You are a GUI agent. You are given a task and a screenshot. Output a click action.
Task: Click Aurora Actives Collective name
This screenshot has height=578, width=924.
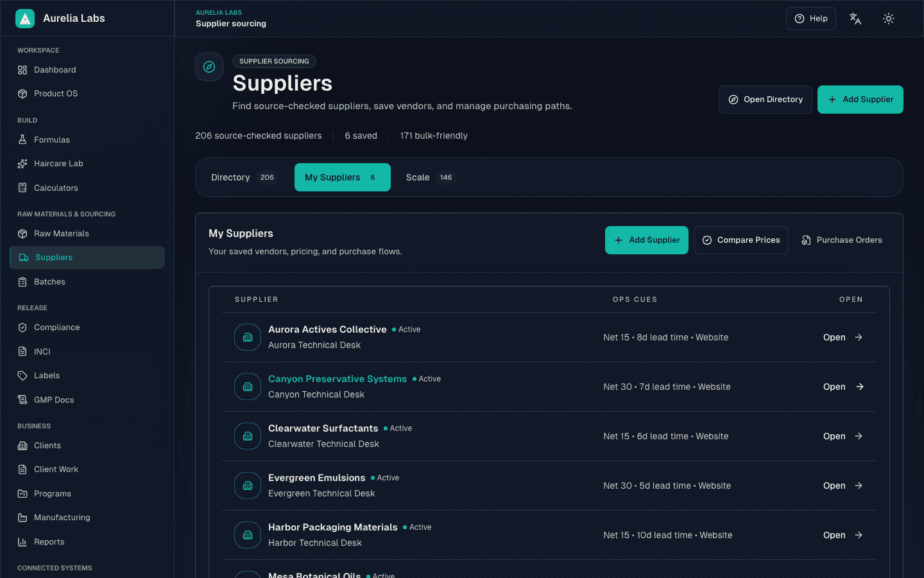327,329
